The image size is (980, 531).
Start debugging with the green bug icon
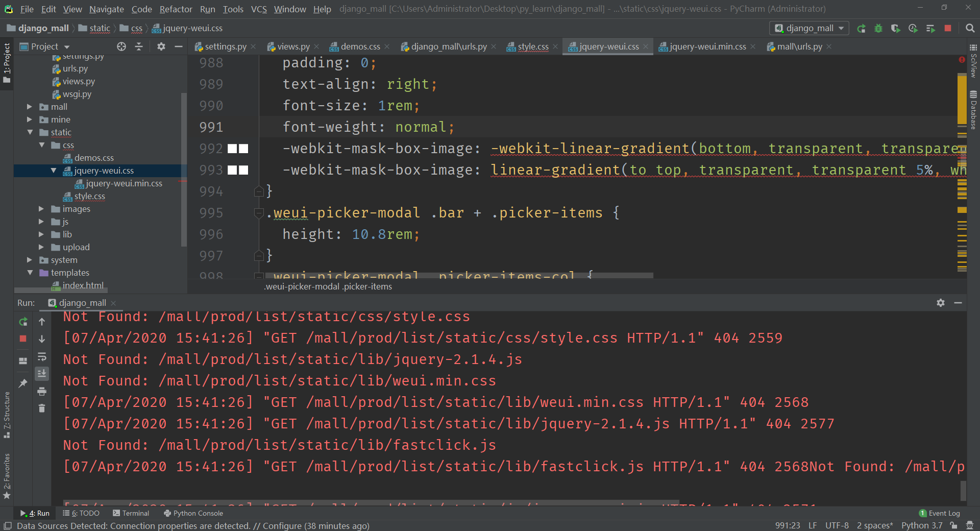tap(878, 29)
